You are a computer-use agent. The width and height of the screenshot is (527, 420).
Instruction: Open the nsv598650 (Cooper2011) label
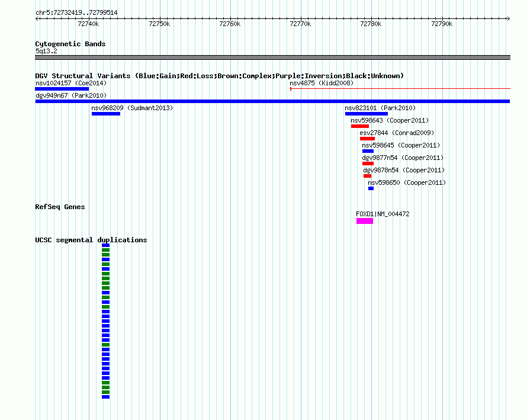tap(407, 182)
